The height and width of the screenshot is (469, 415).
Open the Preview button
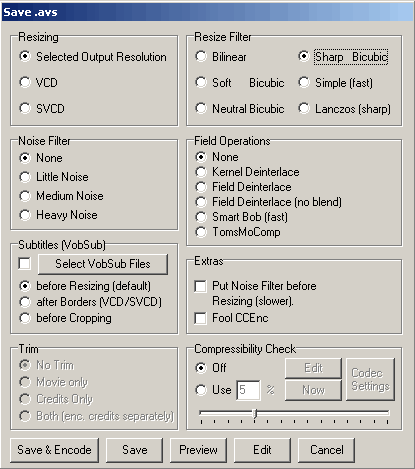199,450
